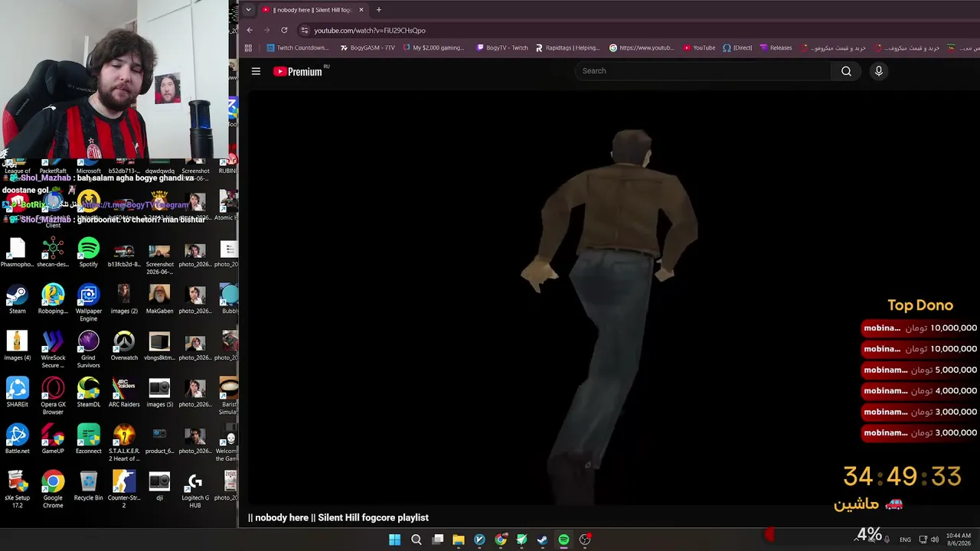The image size is (980, 551).
Task: Select the ARC Raiders desktop icon
Action: coord(124,393)
